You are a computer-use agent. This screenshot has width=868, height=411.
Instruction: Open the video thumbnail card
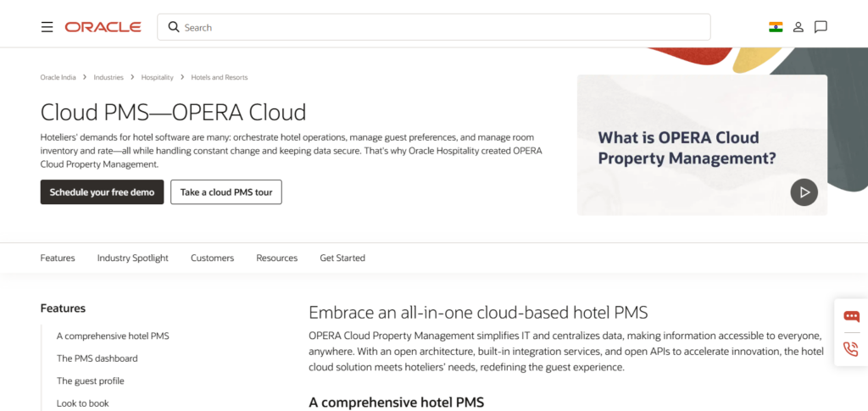click(702, 145)
